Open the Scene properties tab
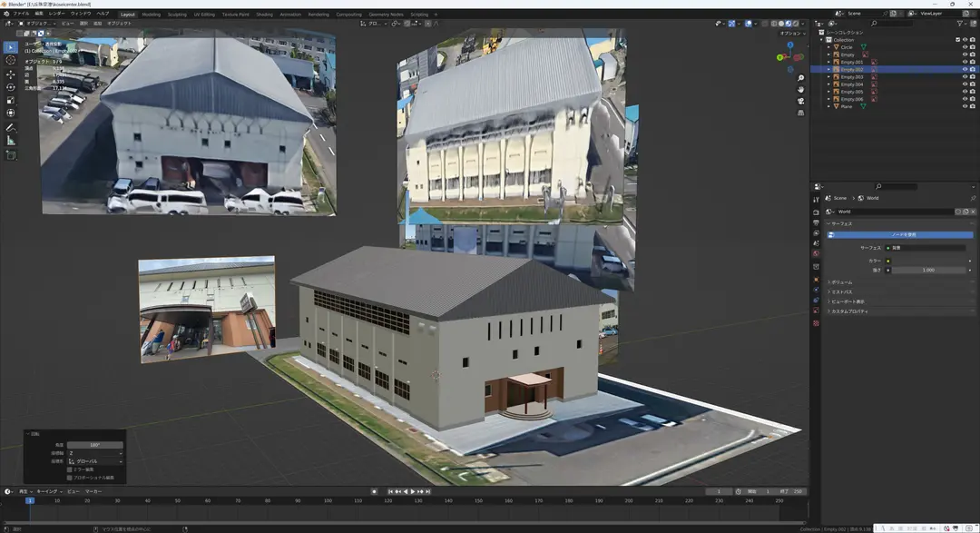Image resolution: width=980 pixels, height=533 pixels. (817, 243)
